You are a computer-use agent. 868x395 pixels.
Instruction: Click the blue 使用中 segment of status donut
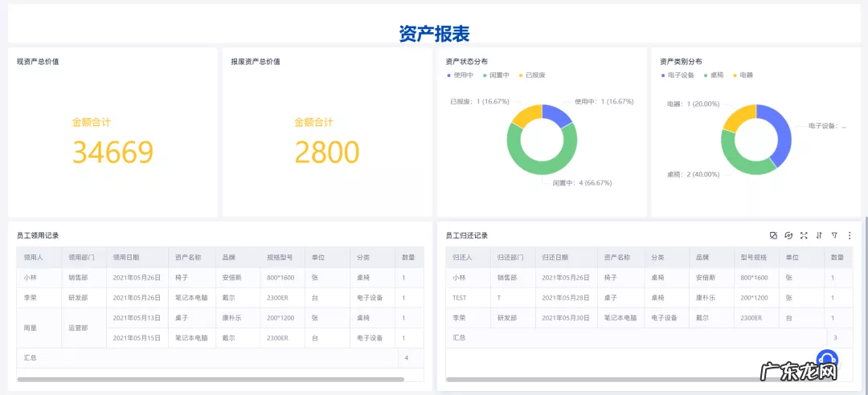558,115
